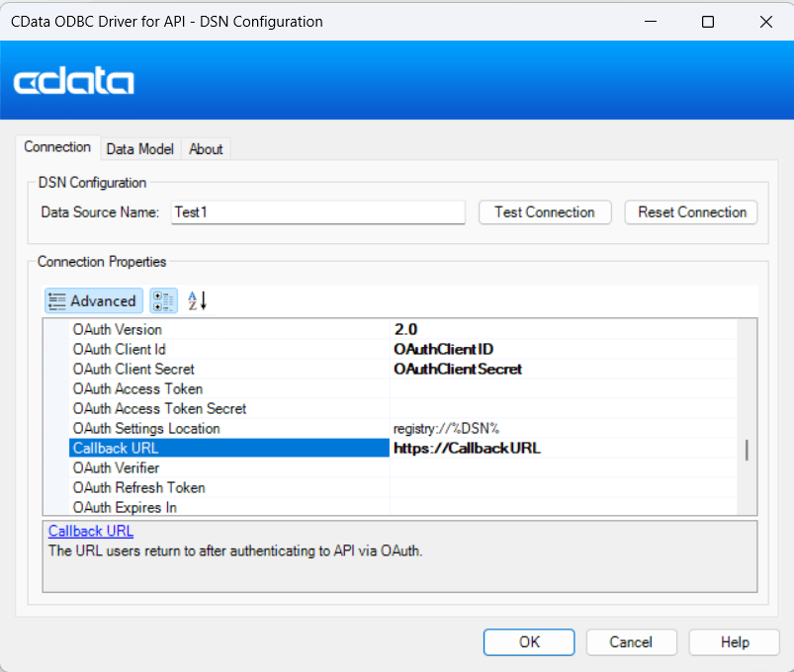The height and width of the screenshot is (672, 794).
Task: Click the Cancel button
Action: (x=631, y=642)
